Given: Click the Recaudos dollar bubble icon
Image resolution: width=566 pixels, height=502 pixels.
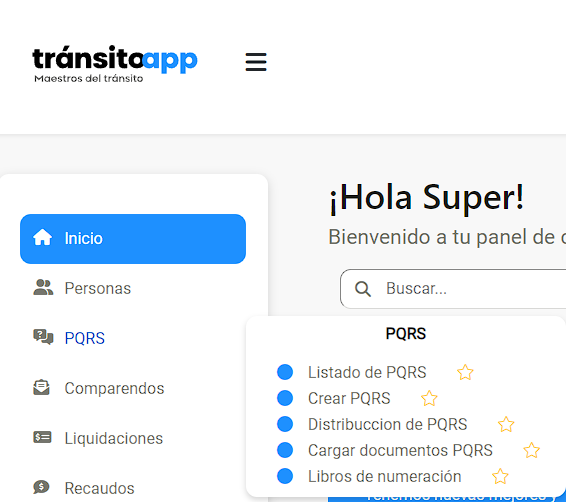Looking at the screenshot, I should click(42, 487).
